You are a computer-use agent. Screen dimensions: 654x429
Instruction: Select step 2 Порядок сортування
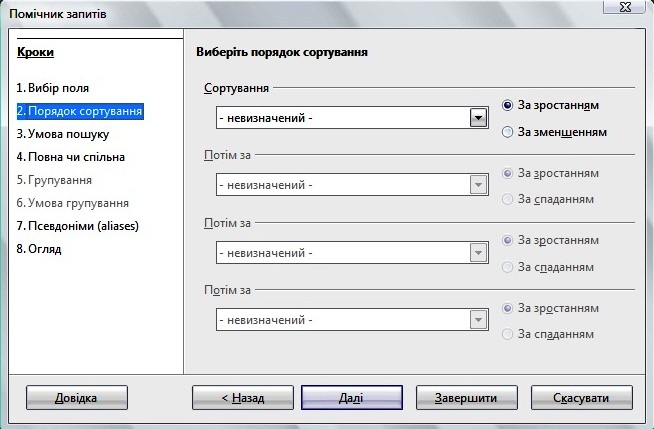click(x=80, y=111)
